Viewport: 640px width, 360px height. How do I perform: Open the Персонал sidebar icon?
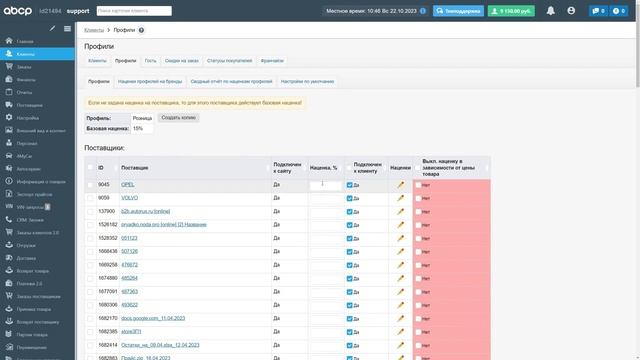9,143
